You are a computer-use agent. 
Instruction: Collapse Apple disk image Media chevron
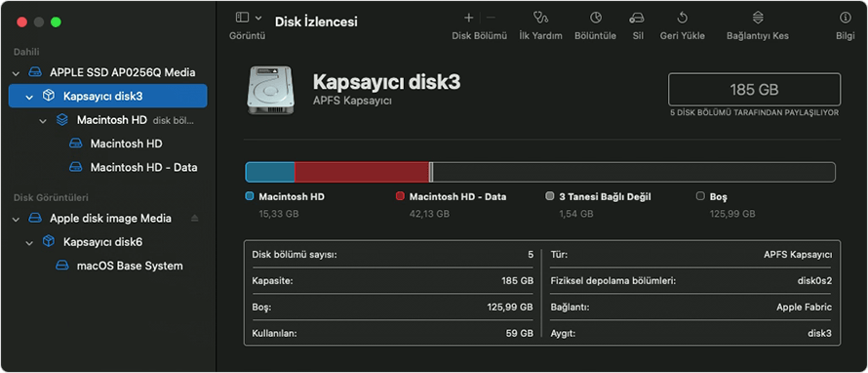[16, 219]
